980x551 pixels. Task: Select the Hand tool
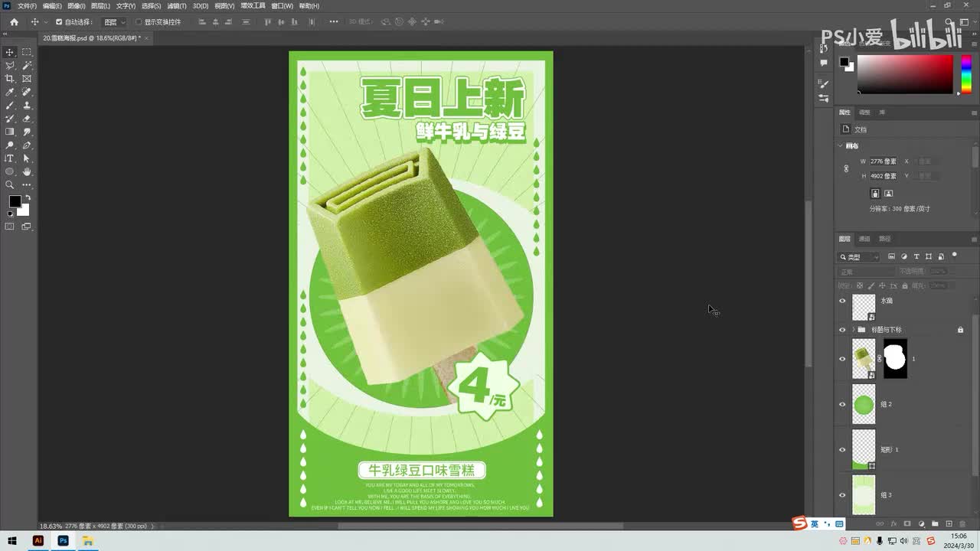coord(27,171)
